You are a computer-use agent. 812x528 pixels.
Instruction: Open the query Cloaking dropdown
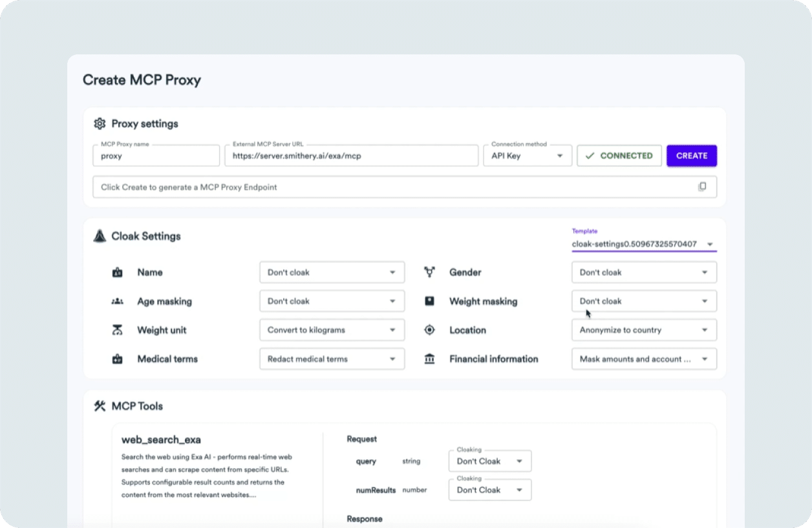pyautogui.click(x=490, y=461)
